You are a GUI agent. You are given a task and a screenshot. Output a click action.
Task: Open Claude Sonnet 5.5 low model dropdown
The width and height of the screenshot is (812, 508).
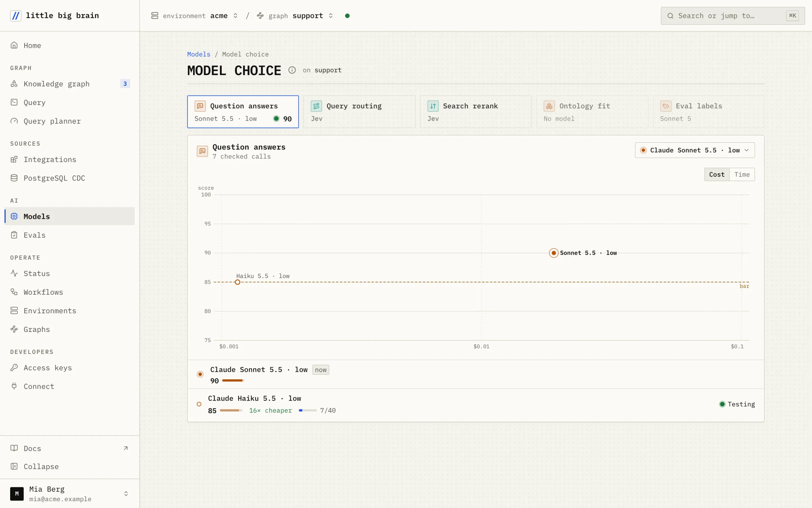click(695, 150)
